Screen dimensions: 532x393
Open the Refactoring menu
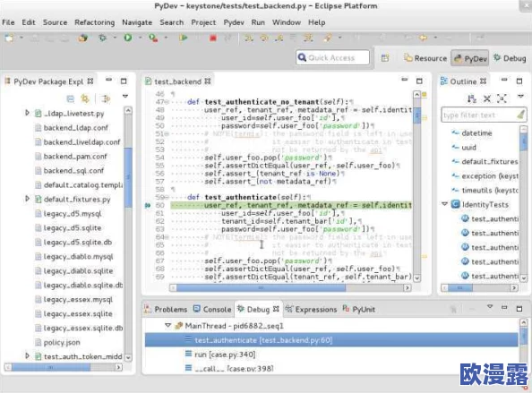tap(95, 22)
